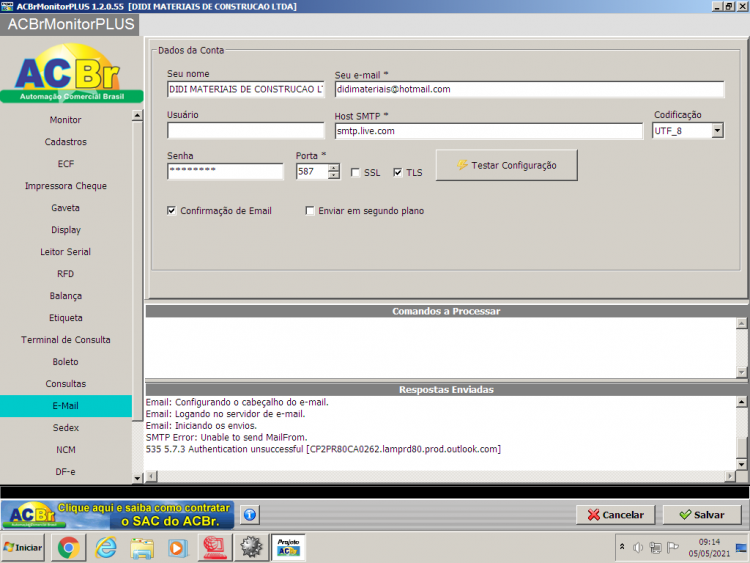Select RFD in the sidebar
750x563 pixels.
click(x=66, y=274)
